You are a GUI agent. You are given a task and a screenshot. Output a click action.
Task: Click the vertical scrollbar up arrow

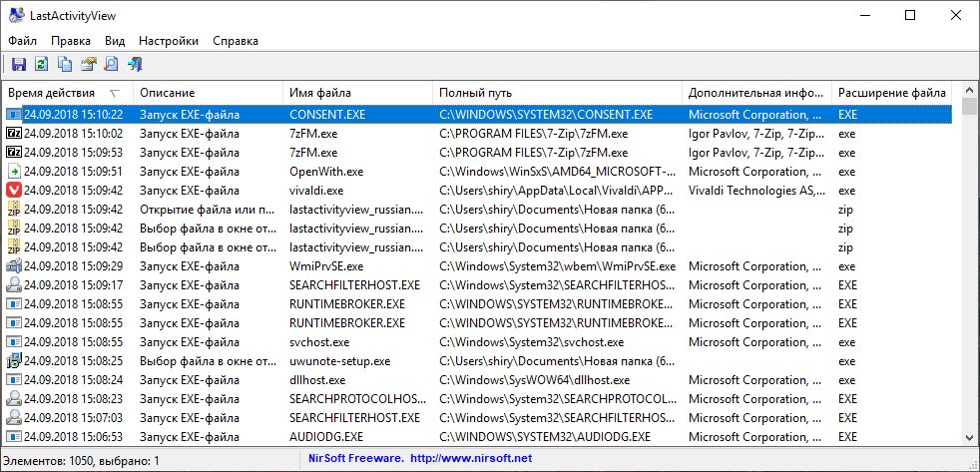[x=969, y=90]
